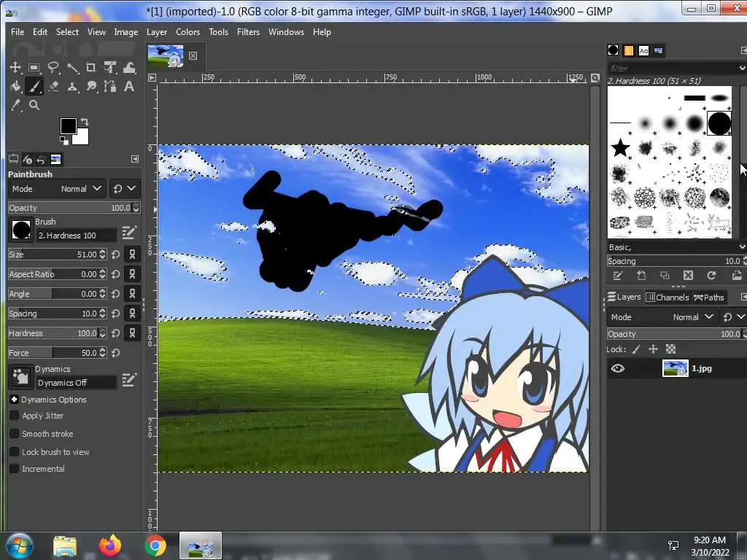
Task: Open tool options panel menu arrow
Action: tap(135, 159)
